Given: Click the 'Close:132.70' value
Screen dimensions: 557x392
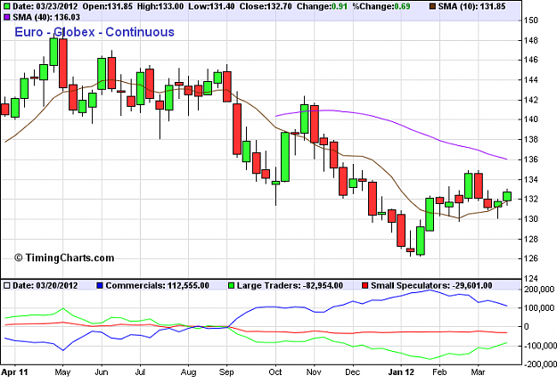Looking at the screenshot, I should 266,6.
